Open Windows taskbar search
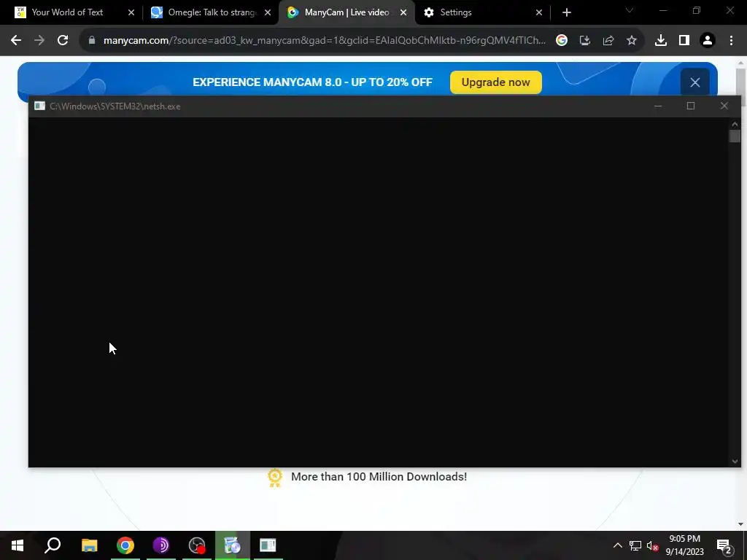Viewport: 747px width, 560px height. point(53,545)
